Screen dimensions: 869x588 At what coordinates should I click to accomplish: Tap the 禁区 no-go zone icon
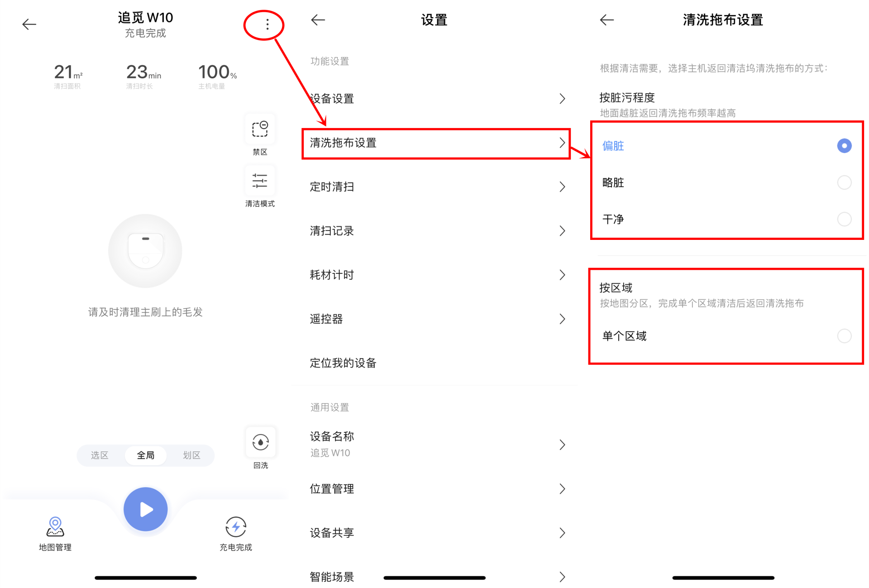pos(260,129)
